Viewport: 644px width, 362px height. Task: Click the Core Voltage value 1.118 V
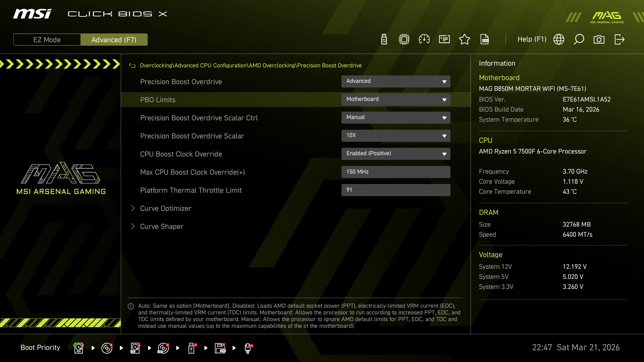pyautogui.click(x=573, y=182)
